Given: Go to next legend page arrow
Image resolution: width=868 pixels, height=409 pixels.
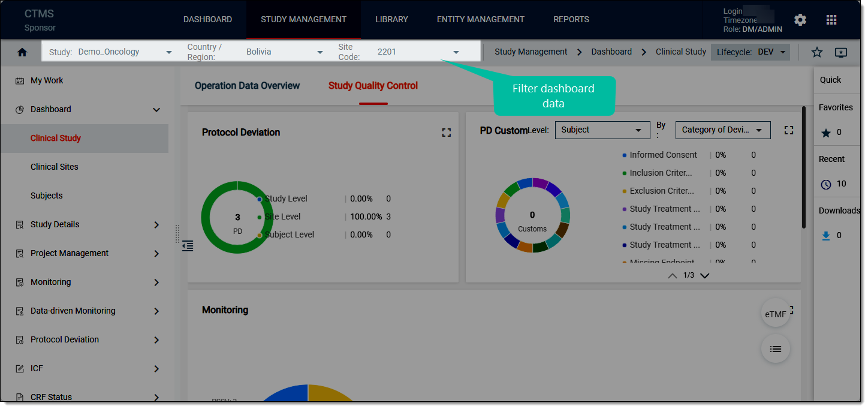Looking at the screenshot, I should pyautogui.click(x=704, y=276).
